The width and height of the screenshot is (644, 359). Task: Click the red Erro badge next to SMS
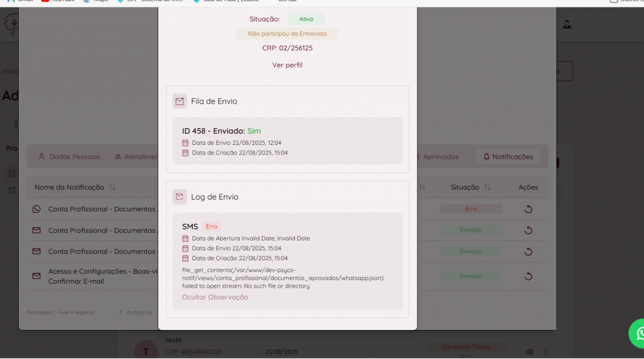[211, 226]
